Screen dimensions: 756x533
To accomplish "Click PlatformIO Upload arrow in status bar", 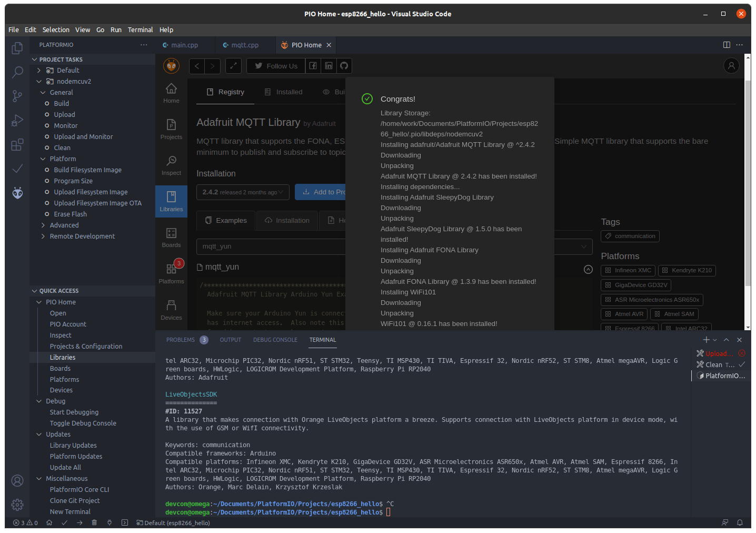I will tap(79, 523).
